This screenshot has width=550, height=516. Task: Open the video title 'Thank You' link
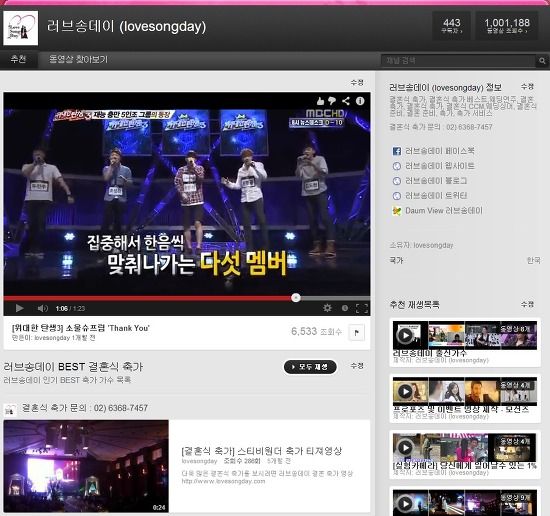click(81, 328)
